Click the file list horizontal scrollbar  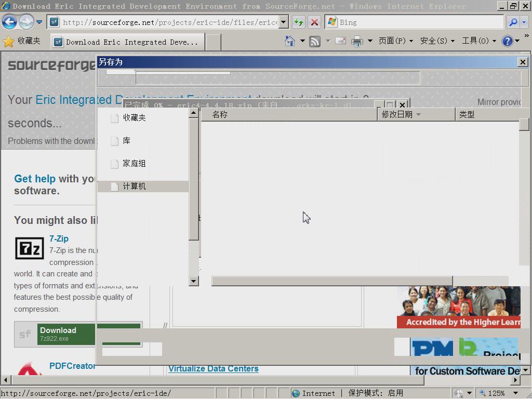332,281
